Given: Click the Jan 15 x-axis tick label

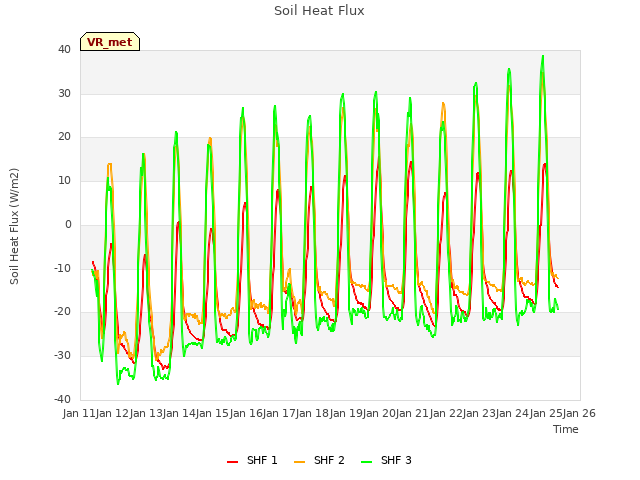Looking at the screenshot, I should pyautogui.click(x=212, y=413).
